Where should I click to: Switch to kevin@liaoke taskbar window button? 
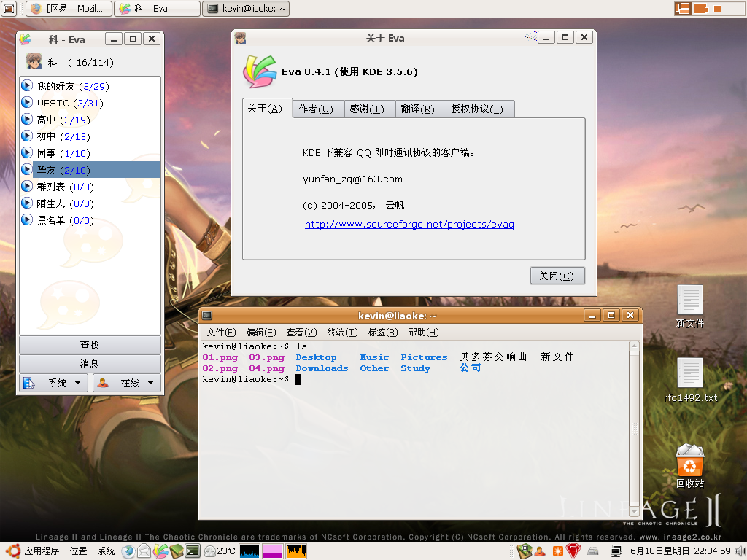(x=246, y=8)
